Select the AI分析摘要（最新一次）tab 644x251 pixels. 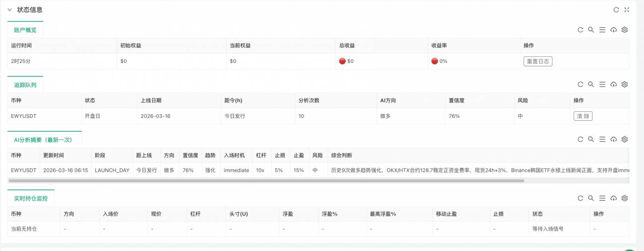[45, 140]
